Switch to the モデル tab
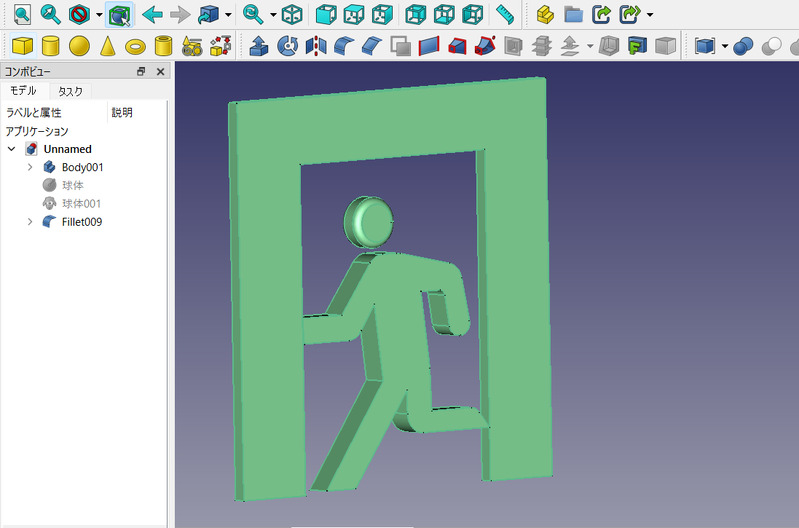This screenshot has width=799, height=528. click(23, 91)
